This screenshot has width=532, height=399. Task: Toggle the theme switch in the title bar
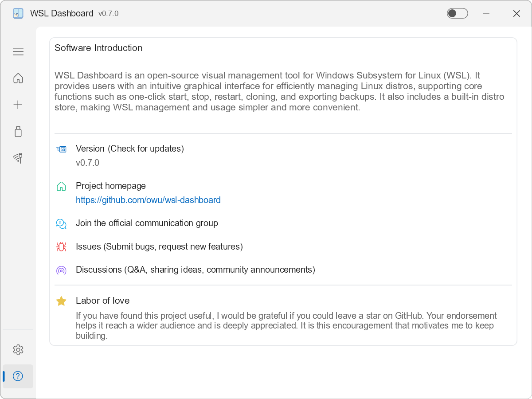point(457,13)
